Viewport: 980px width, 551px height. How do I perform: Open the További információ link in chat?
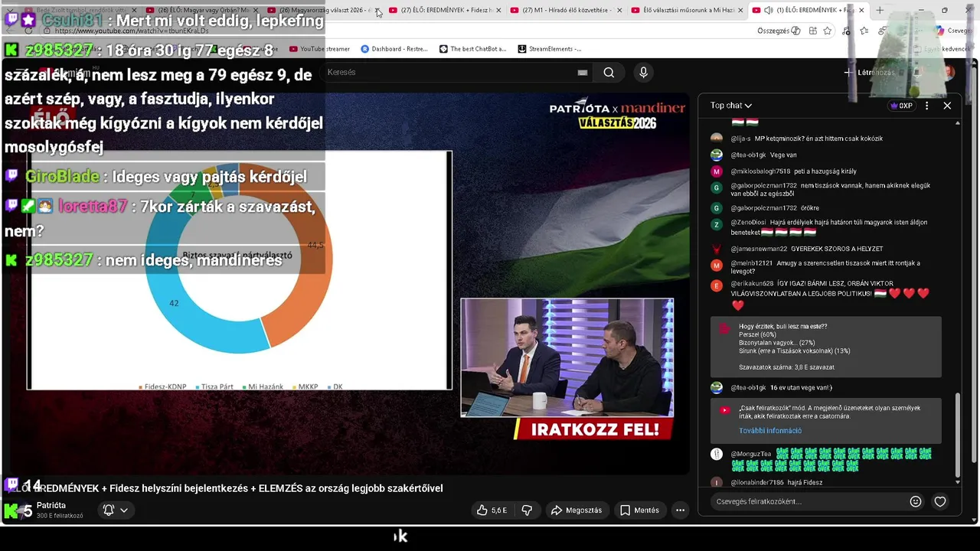click(770, 431)
